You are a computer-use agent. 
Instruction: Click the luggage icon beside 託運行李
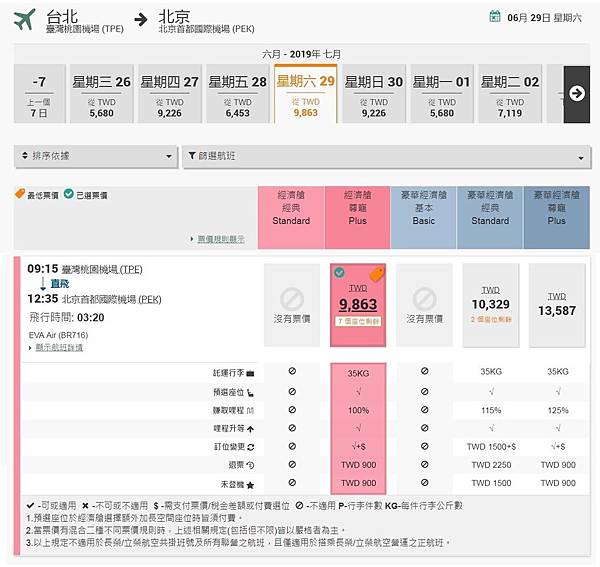[x=250, y=373]
